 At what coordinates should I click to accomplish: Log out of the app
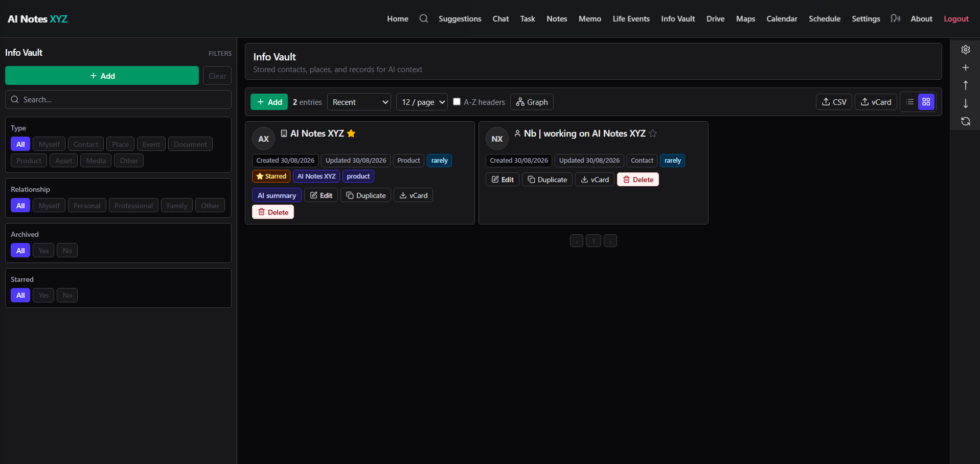[x=956, y=18]
